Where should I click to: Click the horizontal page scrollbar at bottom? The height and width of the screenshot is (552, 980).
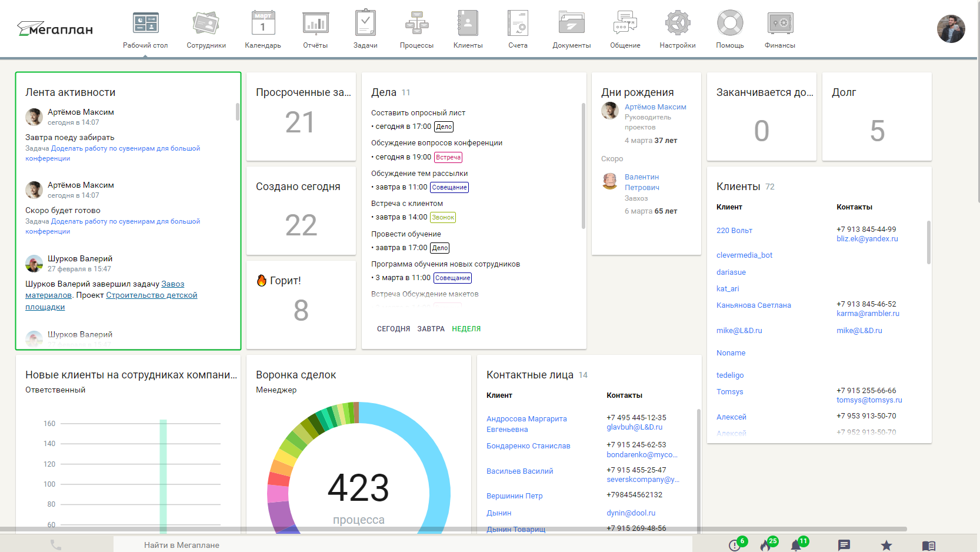point(454,529)
